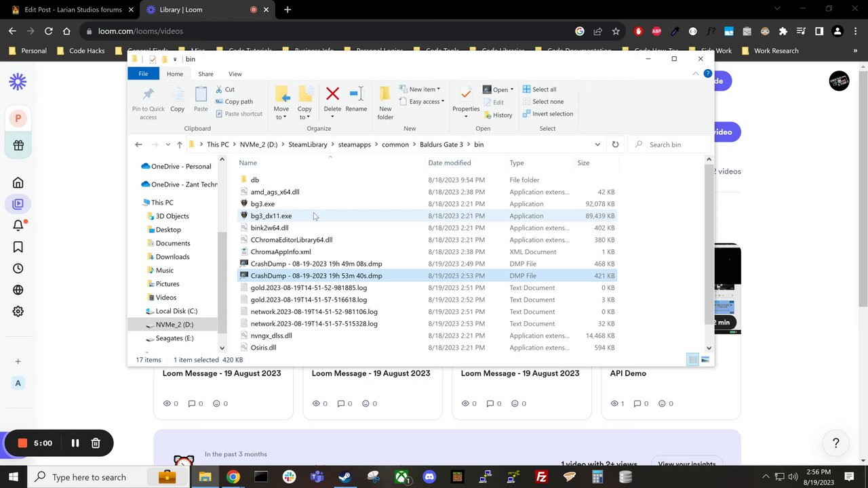
Task: Click the New folder icon
Action: coord(385,94)
